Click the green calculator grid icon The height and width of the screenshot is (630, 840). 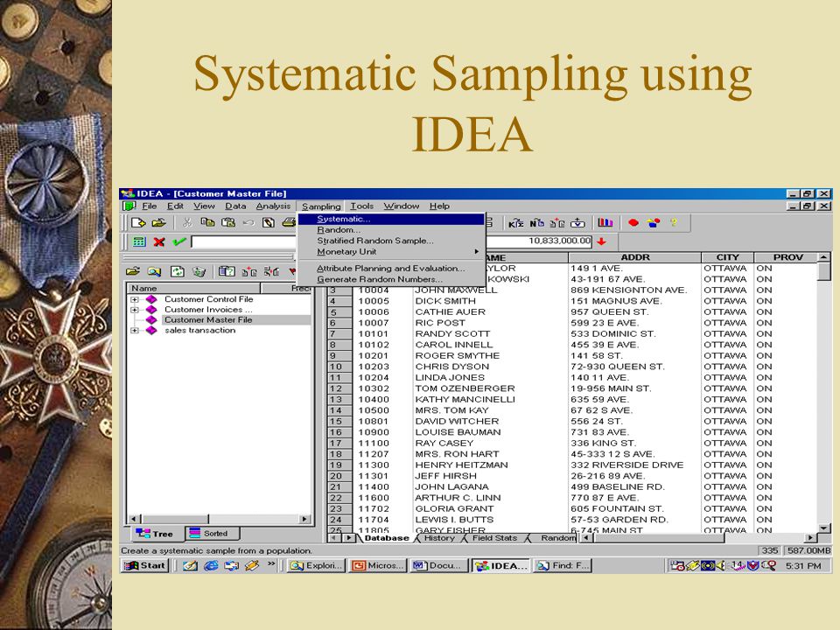pos(139,241)
